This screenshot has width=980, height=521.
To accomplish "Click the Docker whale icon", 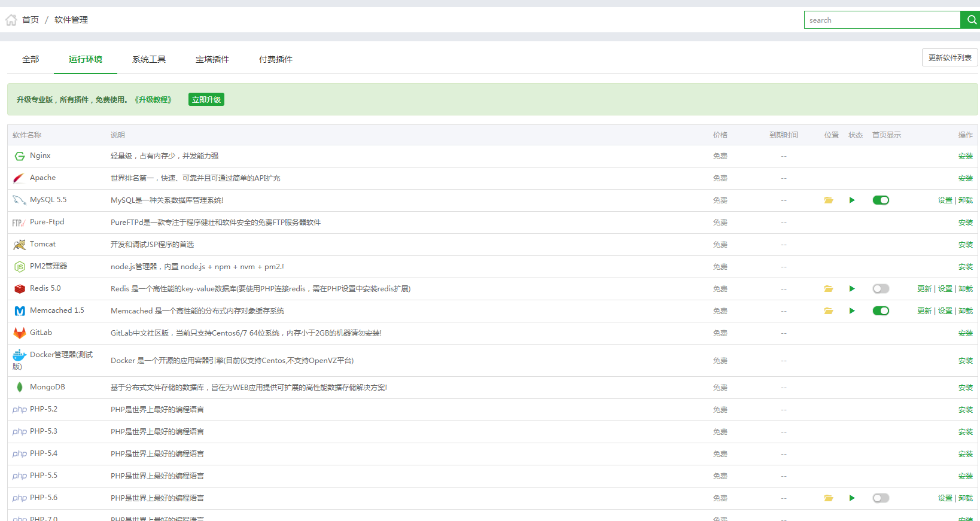I will click(20, 355).
